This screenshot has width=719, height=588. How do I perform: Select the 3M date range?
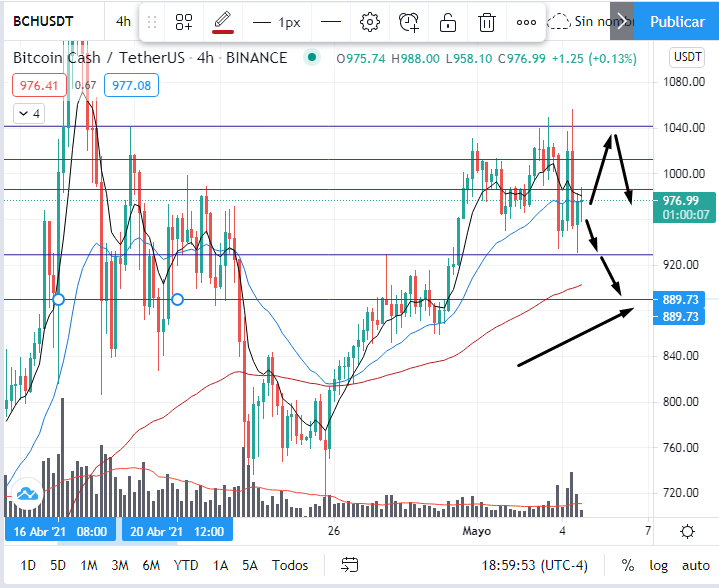(x=120, y=565)
